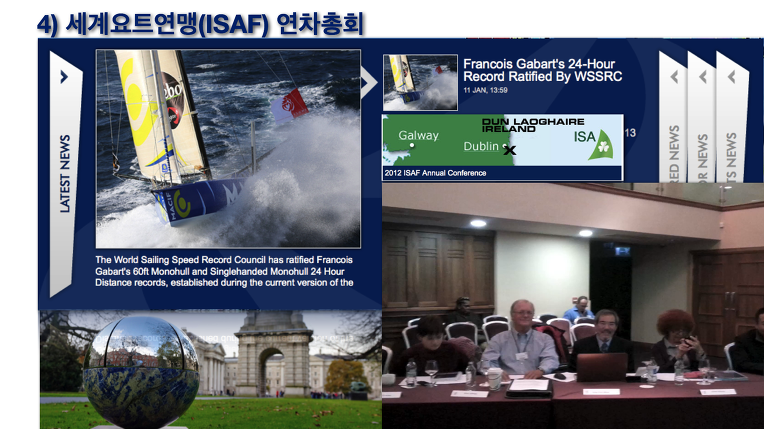Screen dimensions: 764x429
Task: Open the large Macif sailboat photo
Action: (228, 149)
